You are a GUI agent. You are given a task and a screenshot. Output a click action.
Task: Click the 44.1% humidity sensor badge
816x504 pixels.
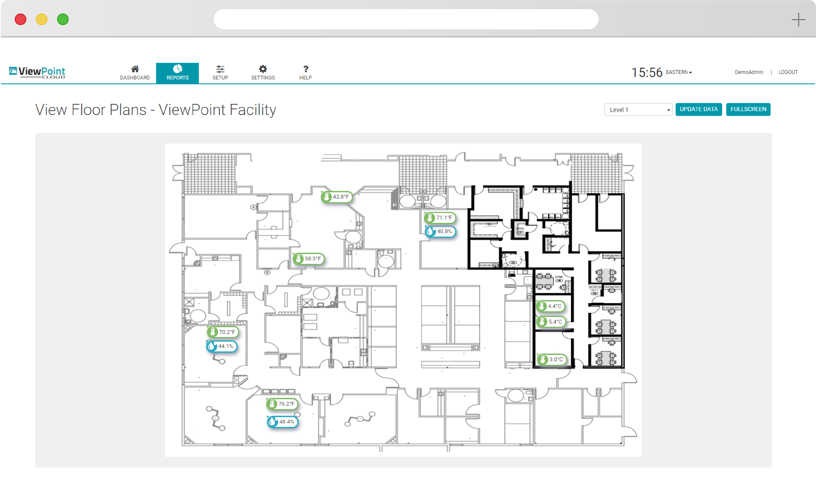222,346
